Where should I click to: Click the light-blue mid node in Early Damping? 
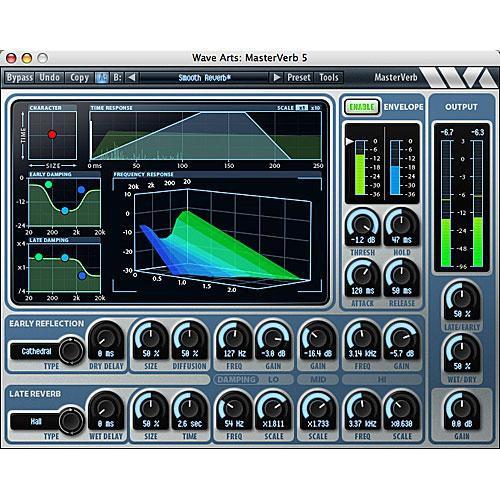(x=65, y=211)
